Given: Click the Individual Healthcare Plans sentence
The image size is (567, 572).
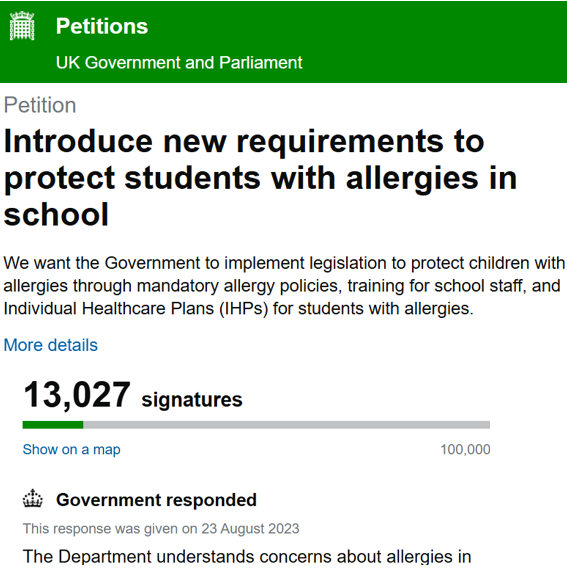Looking at the screenshot, I should click(239, 309).
